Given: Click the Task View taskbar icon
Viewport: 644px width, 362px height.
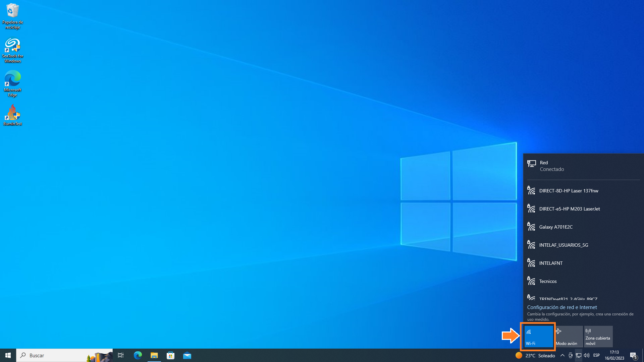Looking at the screenshot, I should 121,355.
